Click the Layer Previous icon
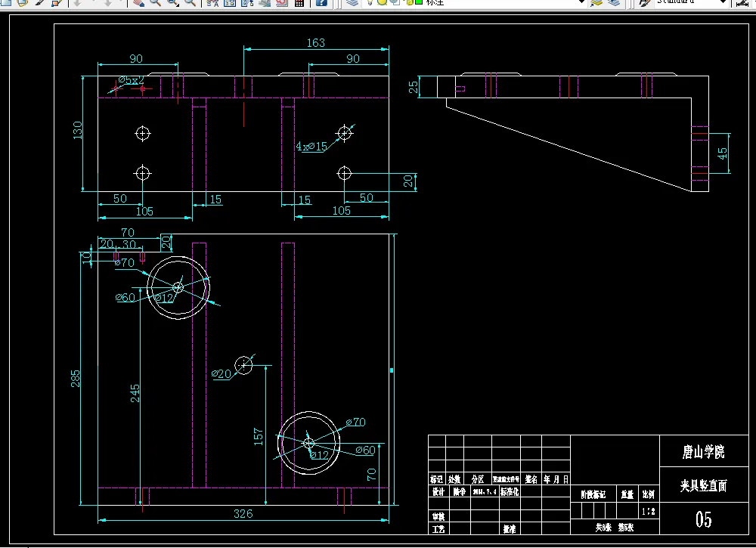Viewport: 756px width, 548px height. 614,2
